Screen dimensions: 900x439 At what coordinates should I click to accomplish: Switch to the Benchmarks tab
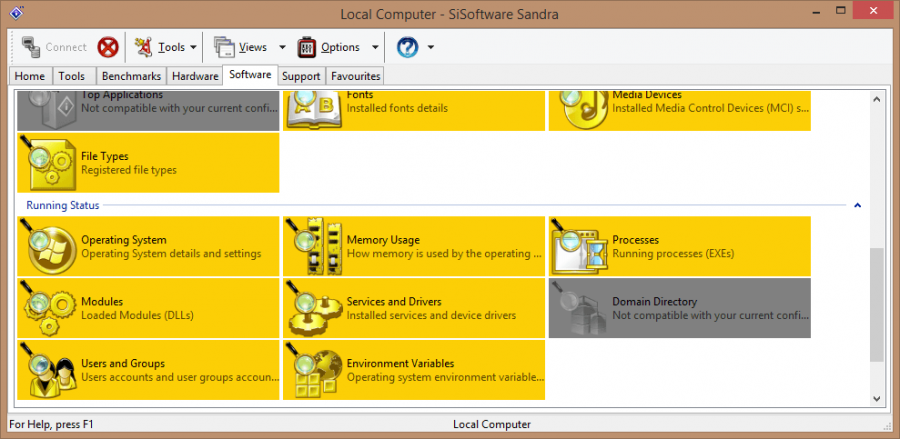click(x=131, y=76)
